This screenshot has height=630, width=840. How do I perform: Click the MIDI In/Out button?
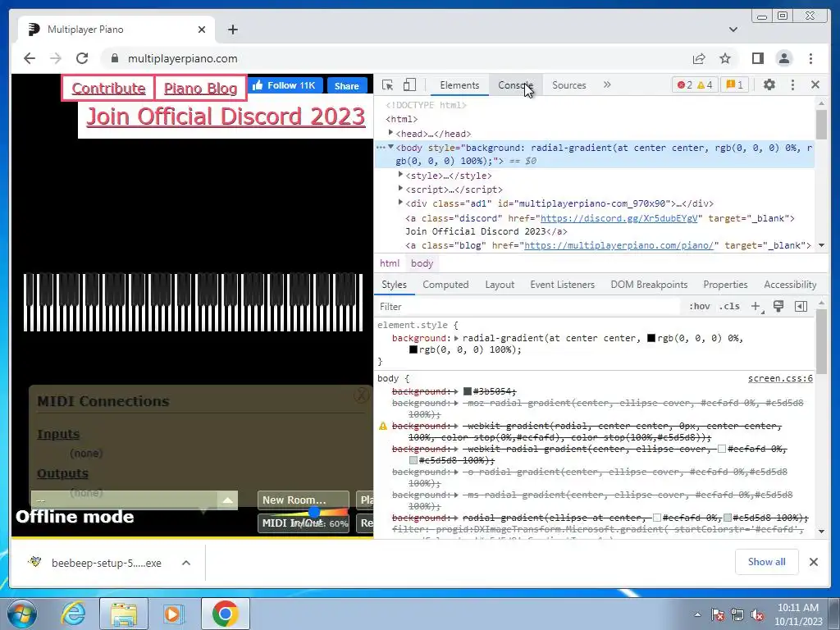point(303,523)
